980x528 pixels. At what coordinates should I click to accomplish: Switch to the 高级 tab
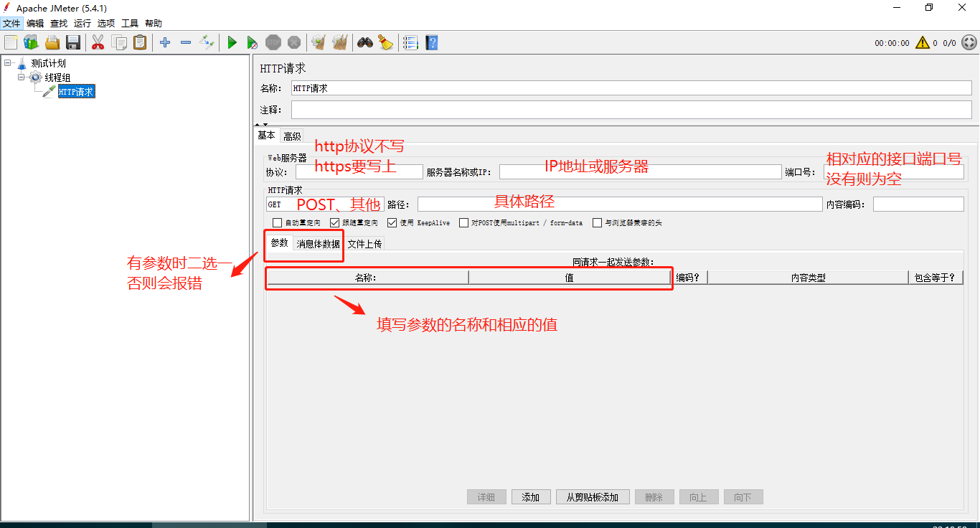(x=292, y=136)
